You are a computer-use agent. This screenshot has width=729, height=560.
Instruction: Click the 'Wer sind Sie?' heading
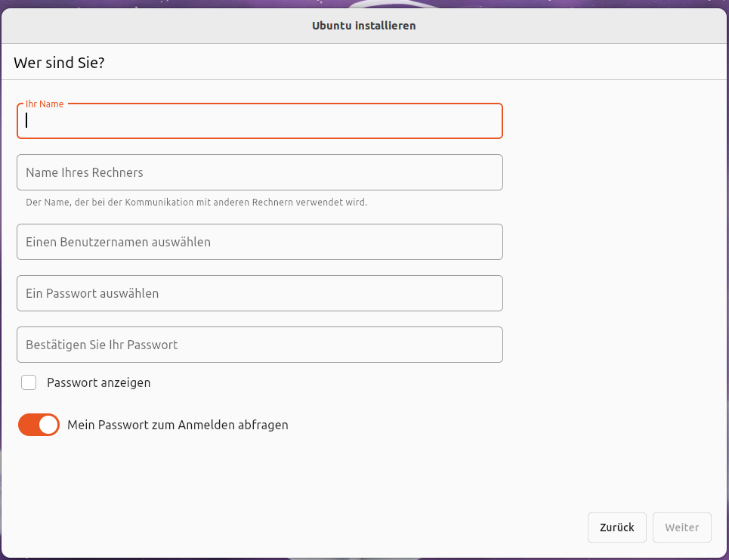pyautogui.click(x=59, y=63)
